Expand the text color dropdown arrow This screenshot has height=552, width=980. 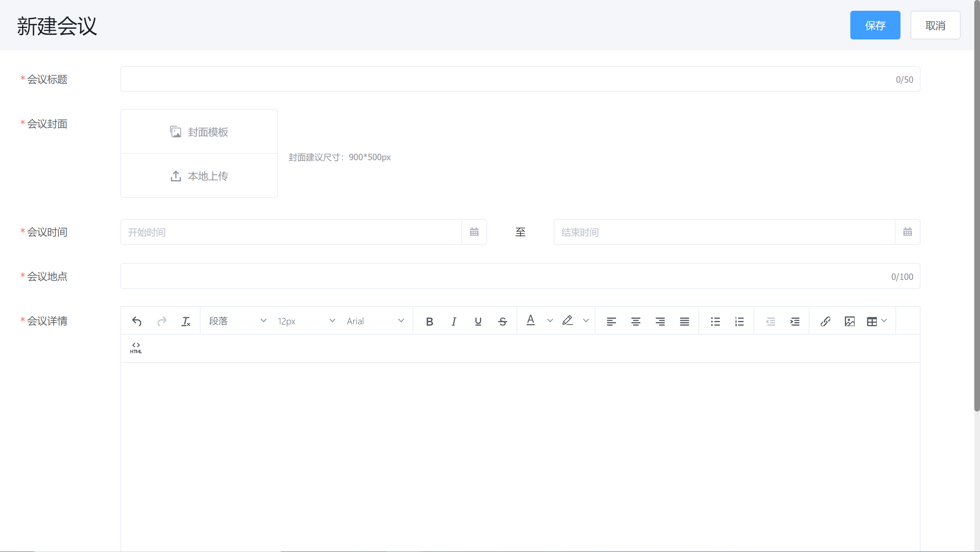(550, 320)
